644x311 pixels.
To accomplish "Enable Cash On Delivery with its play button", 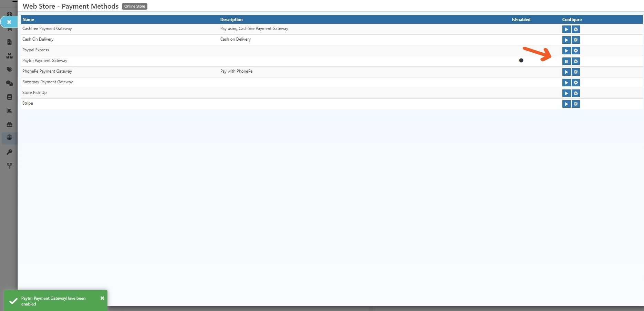I will point(567,40).
